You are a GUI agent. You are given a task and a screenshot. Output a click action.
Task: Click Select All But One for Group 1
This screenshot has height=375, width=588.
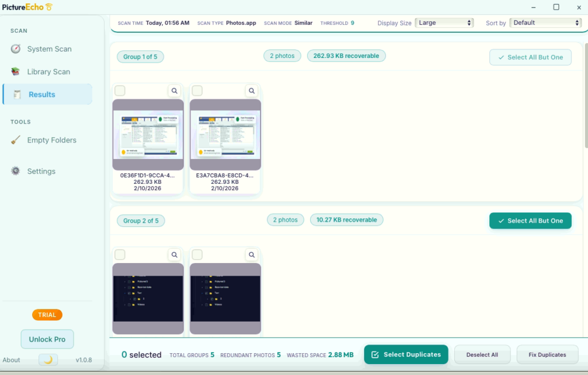point(530,57)
